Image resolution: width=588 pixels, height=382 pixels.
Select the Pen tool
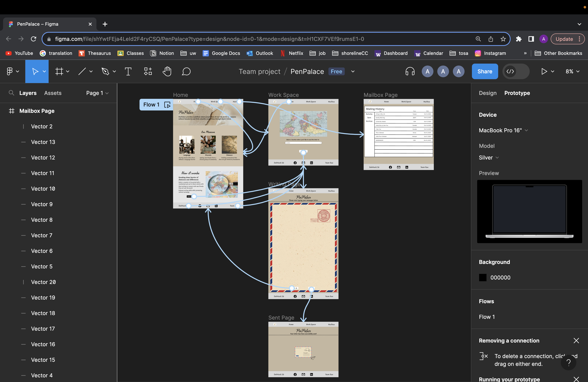(106, 71)
